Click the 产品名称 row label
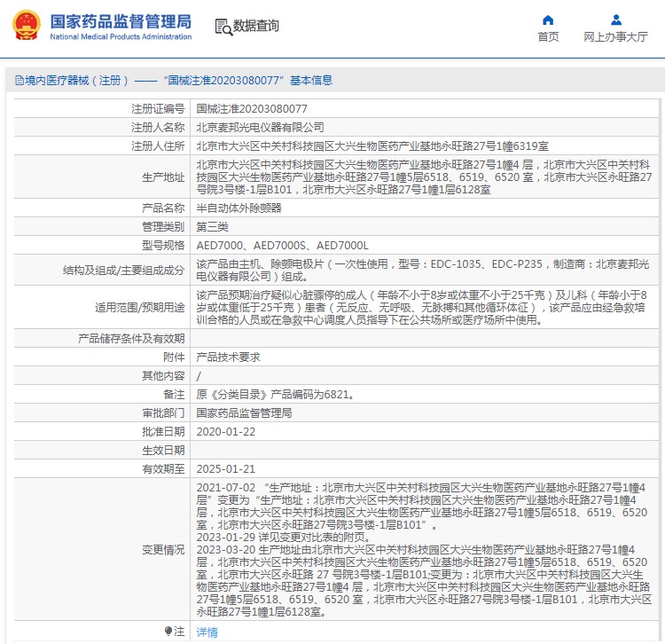This screenshot has width=665, height=644. pyautogui.click(x=163, y=208)
